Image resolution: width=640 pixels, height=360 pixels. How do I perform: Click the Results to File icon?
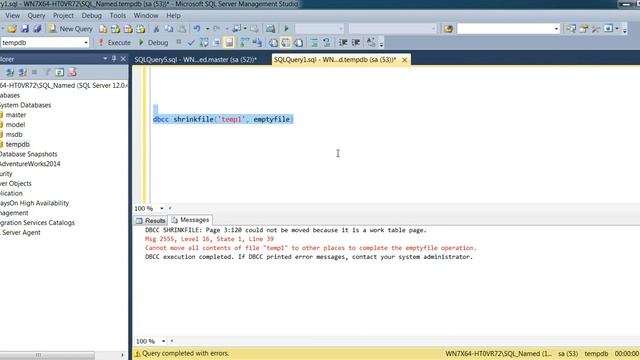click(x=298, y=42)
